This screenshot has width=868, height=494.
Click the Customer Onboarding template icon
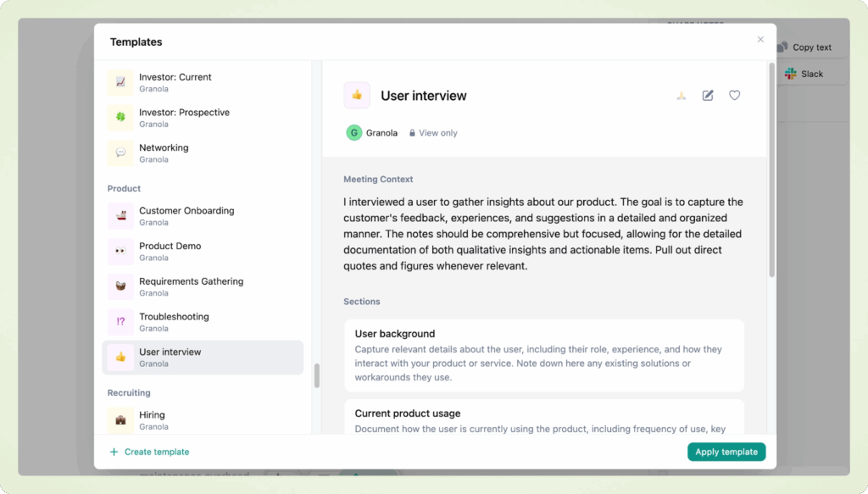tap(120, 216)
